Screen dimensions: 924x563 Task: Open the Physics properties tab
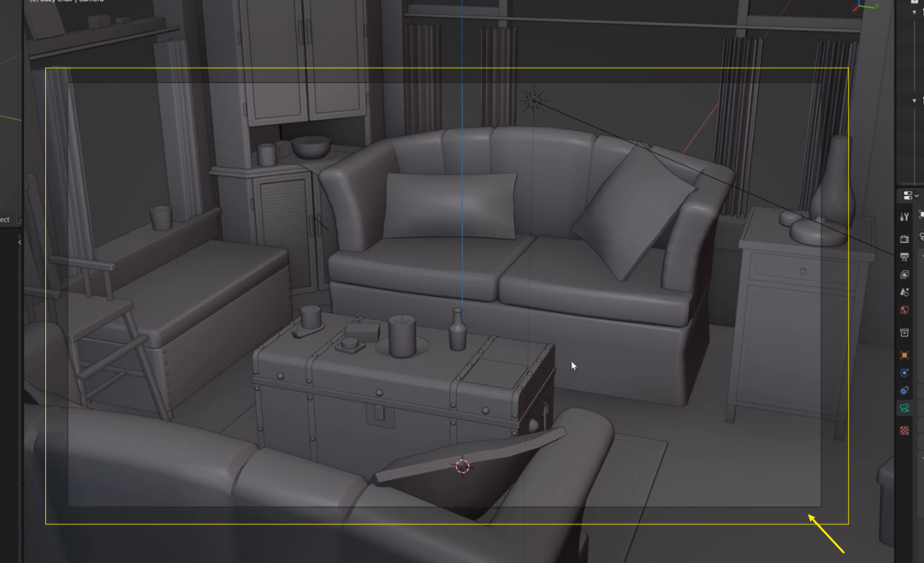pyautogui.click(x=904, y=372)
